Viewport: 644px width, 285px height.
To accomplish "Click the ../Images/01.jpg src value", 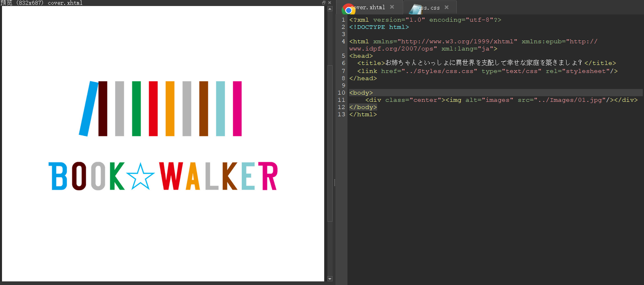I will coord(569,100).
